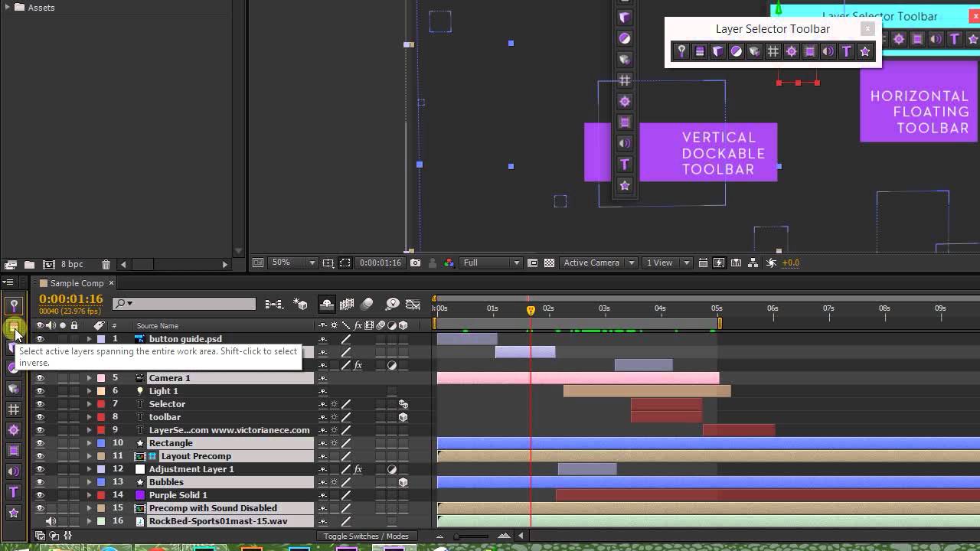Click the 8 bpc color depth button
Viewport: 980px width, 551px height.
pyautogui.click(x=72, y=264)
